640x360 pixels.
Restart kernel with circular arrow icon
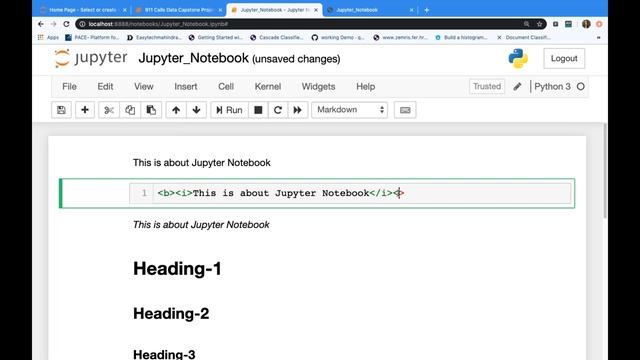point(278,110)
